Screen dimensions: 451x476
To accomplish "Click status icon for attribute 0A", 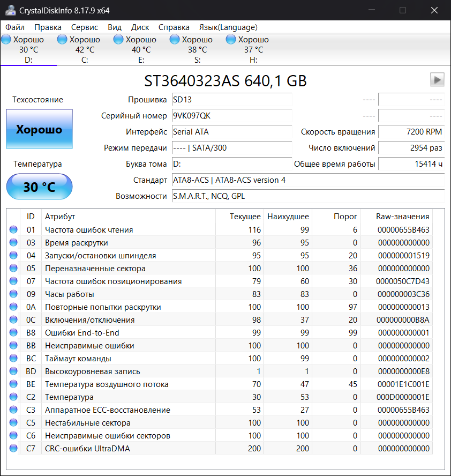I will pos(13,307).
